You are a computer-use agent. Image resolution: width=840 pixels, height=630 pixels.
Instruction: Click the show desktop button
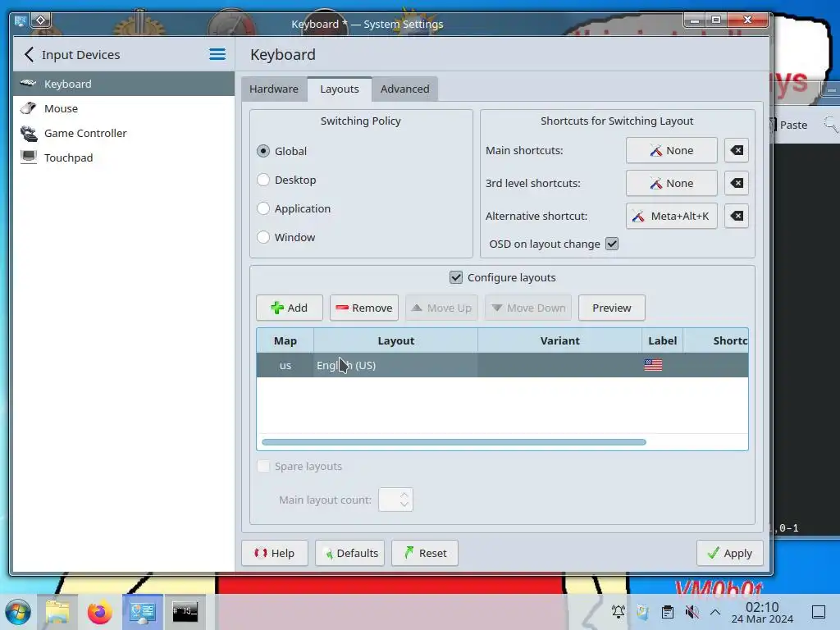click(x=818, y=612)
